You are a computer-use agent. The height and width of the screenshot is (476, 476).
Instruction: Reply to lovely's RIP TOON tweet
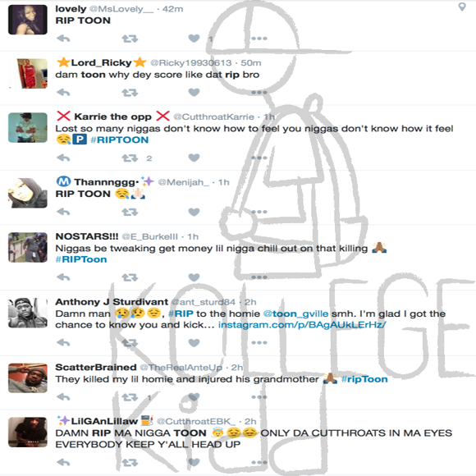(x=63, y=39)
